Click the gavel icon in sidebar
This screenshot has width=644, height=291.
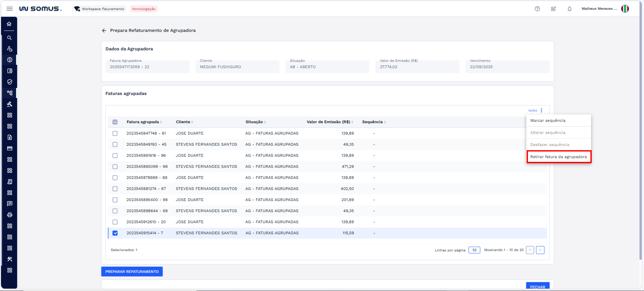pyautogui.click(x=10, y=104)
